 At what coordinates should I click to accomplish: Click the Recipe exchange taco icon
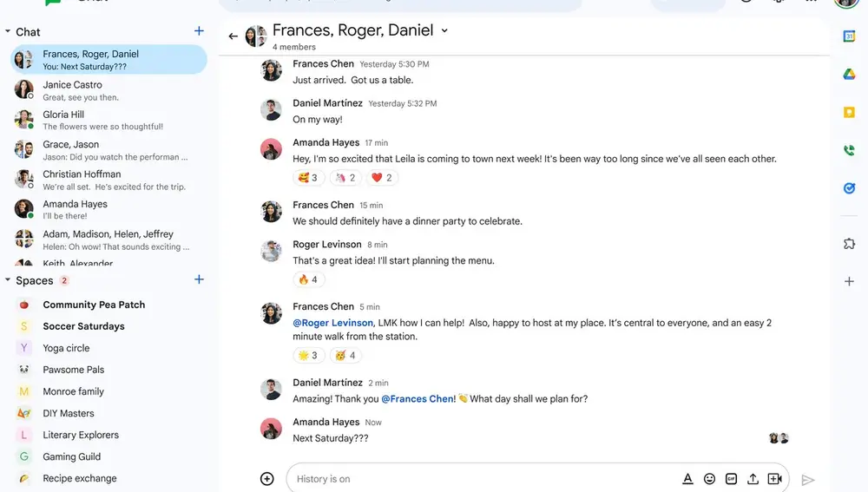[23, 478]
